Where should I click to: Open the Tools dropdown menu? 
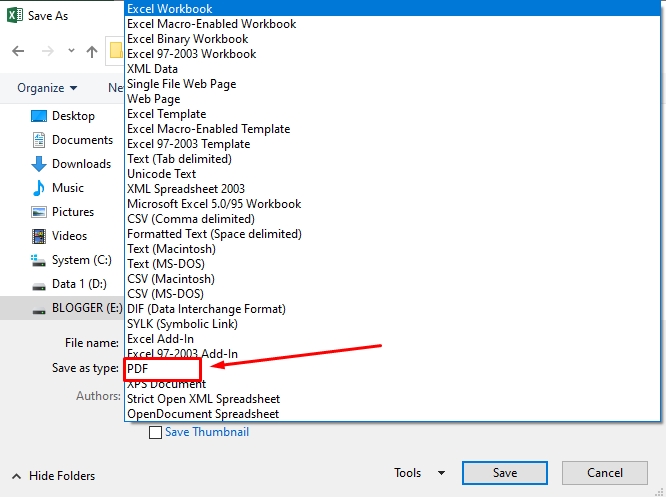click(420, 473)
